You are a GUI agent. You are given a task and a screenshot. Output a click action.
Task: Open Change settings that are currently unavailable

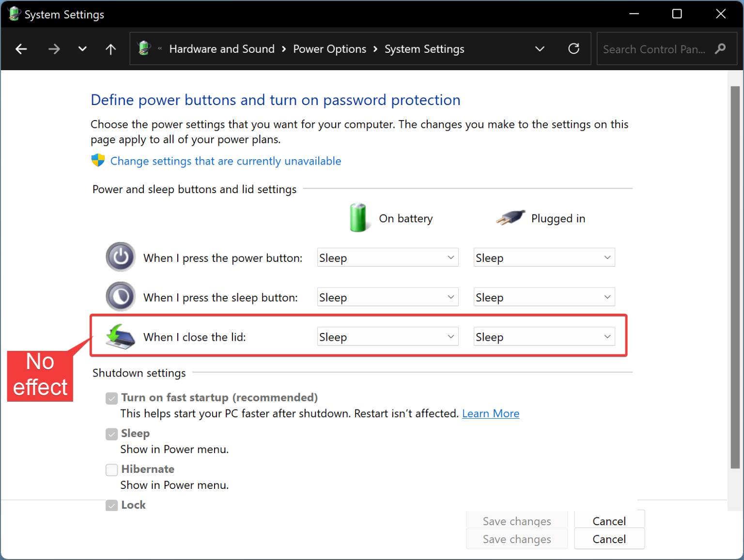pyautogui.click(x=226, y=161)
